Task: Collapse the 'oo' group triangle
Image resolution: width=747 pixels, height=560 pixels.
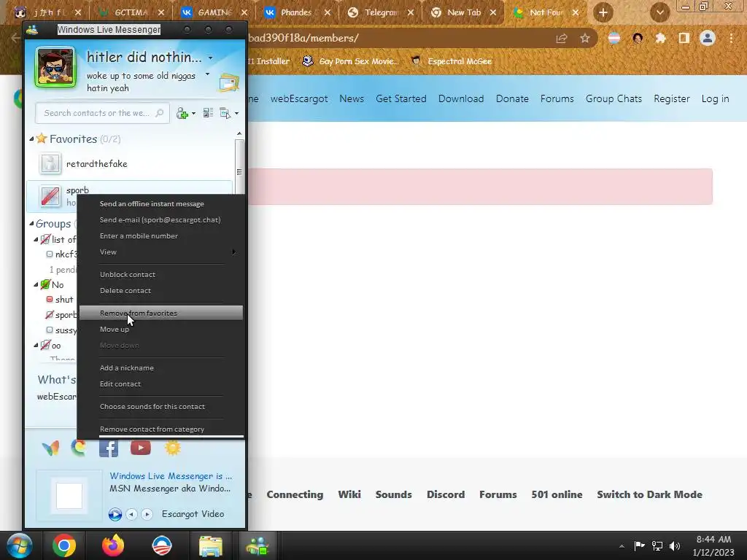Action: tap(36, 345)
